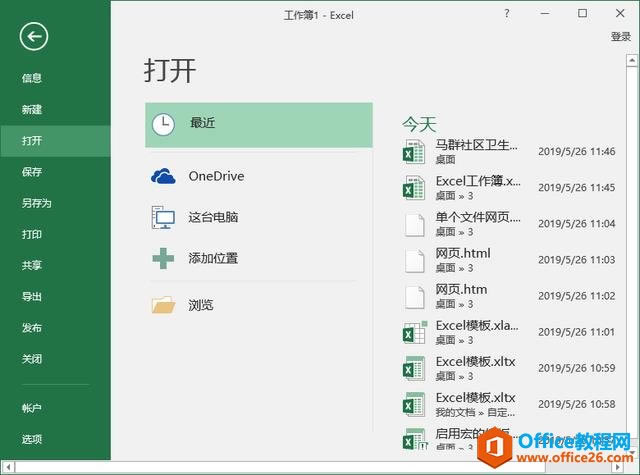This screenshot has height=475, width=640.
Task: Click the 登录 sign-in link
Action: (621, 37)
